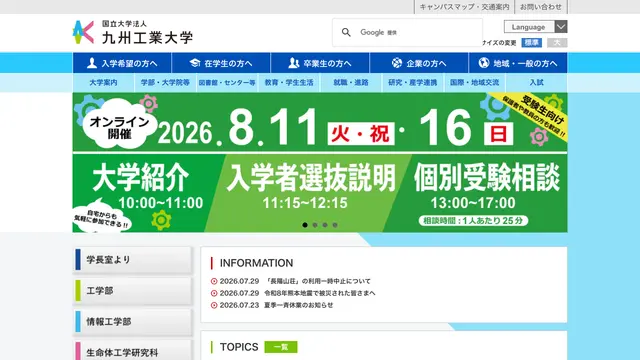Click the Language dropdown arrow
Viewport: 640px width, 360px height.
(561, 27)
